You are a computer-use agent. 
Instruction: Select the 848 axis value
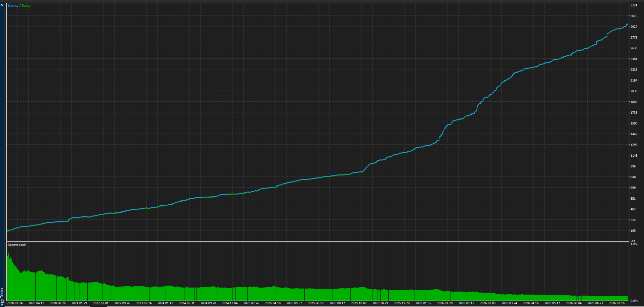click(633, 177)
